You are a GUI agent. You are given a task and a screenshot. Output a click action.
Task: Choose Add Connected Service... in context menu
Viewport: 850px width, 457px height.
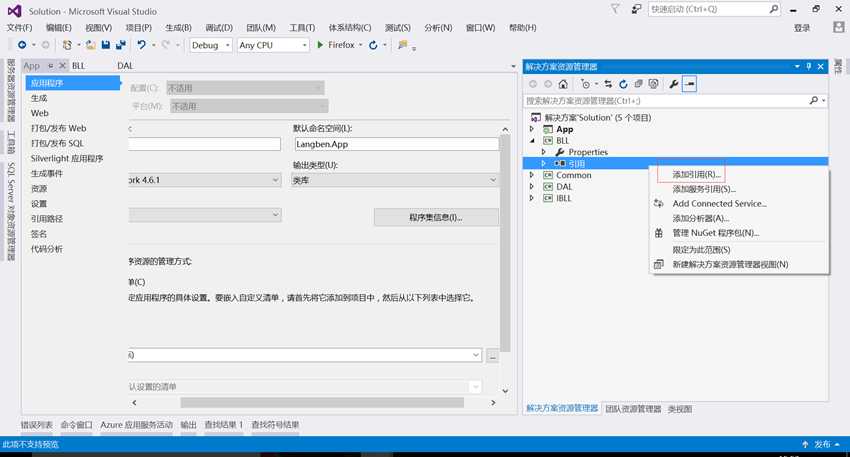(719, 204)
